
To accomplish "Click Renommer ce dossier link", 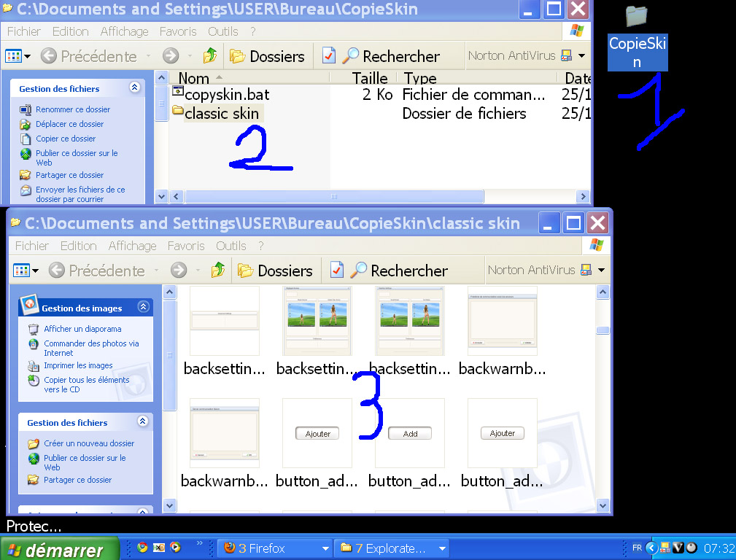I will click(73, 109).
